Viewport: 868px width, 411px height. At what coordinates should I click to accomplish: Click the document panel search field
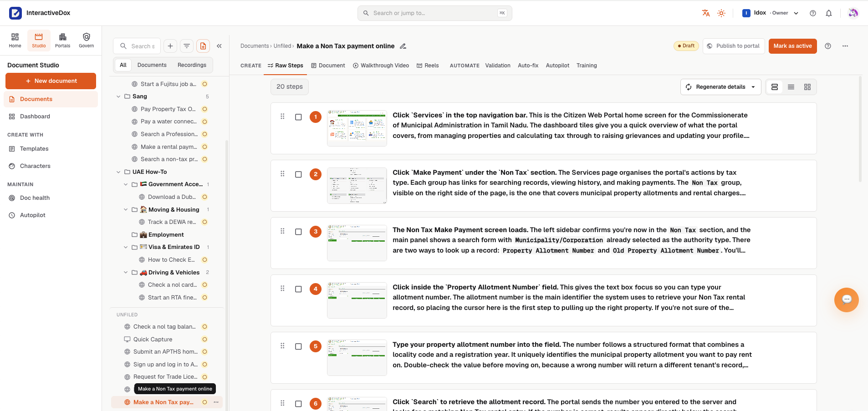tap(137, 46)
